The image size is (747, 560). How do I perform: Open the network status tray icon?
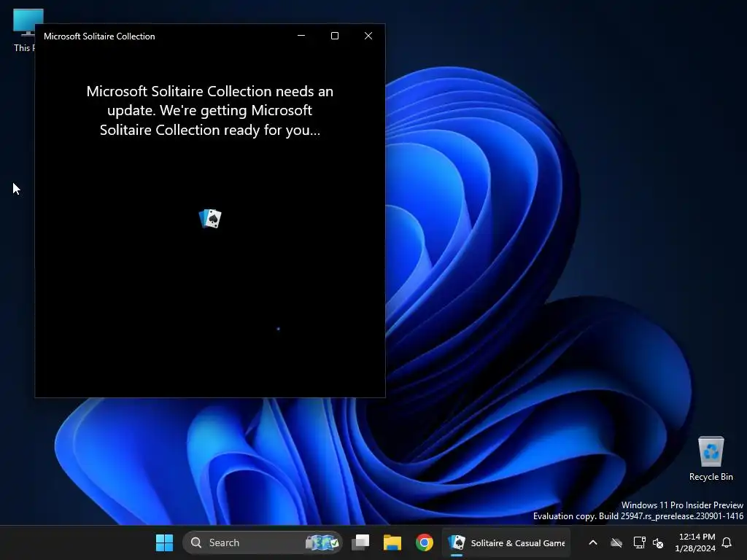point(639,542)
